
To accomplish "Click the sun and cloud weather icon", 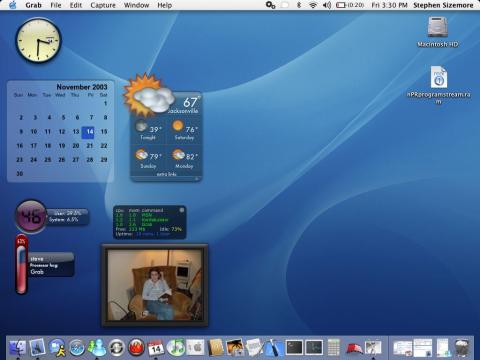I will (x=149, y=95).
